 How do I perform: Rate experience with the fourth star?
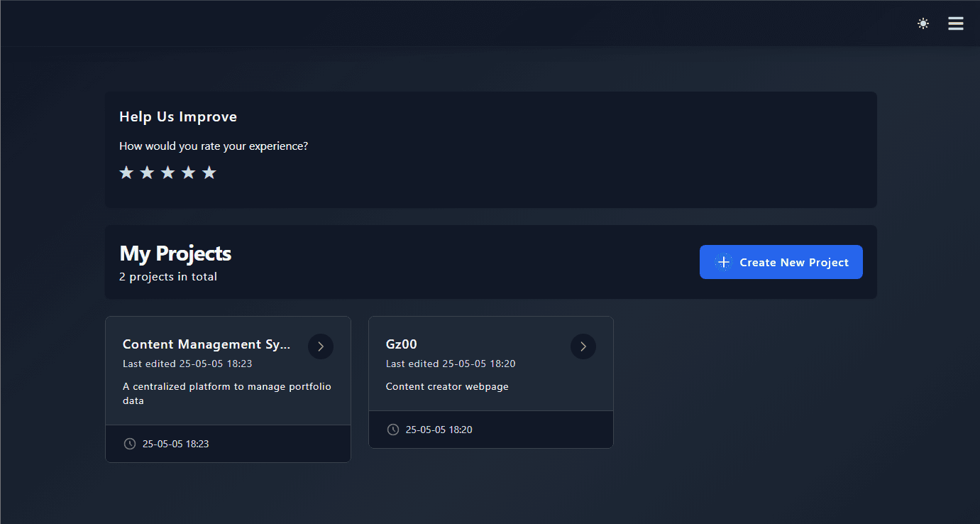[188, 173]
